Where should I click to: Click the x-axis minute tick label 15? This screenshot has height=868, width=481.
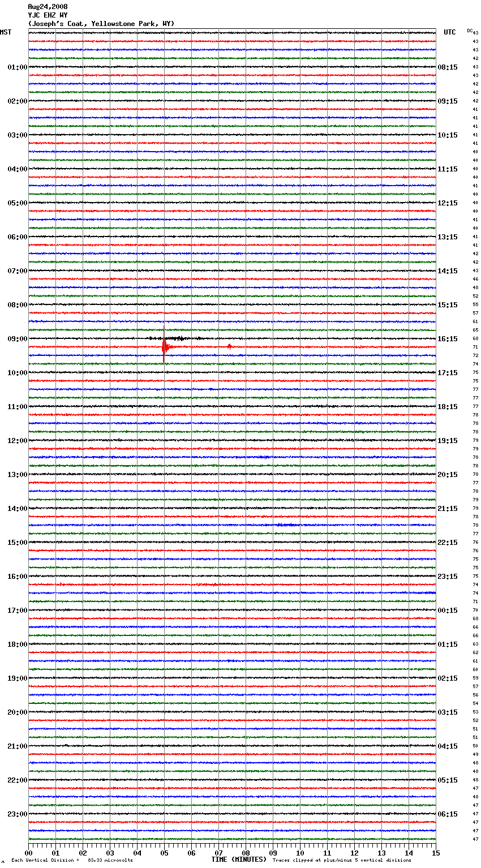pyautogui.click(x=436, y=853)
